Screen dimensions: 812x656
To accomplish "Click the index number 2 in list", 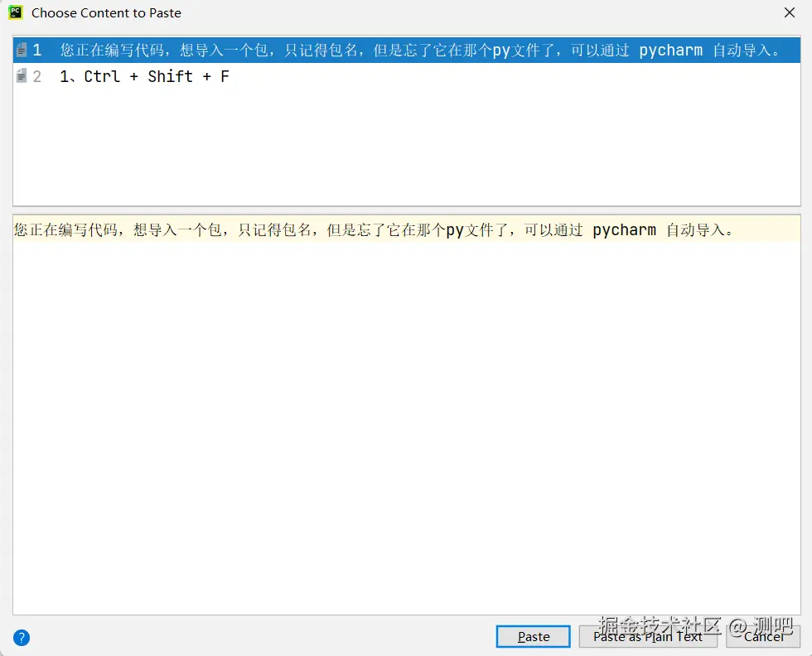I will (37, 77).
